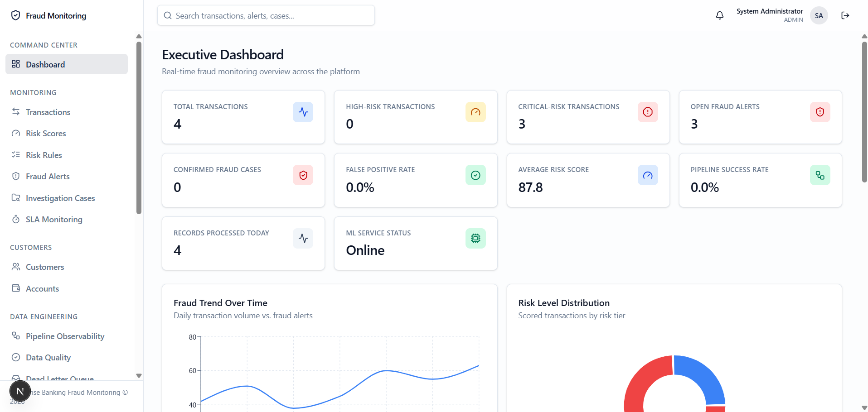Click the Risk Scores gauge icon
This screenshot has width=868, height=412.
[x=16, y=133]
